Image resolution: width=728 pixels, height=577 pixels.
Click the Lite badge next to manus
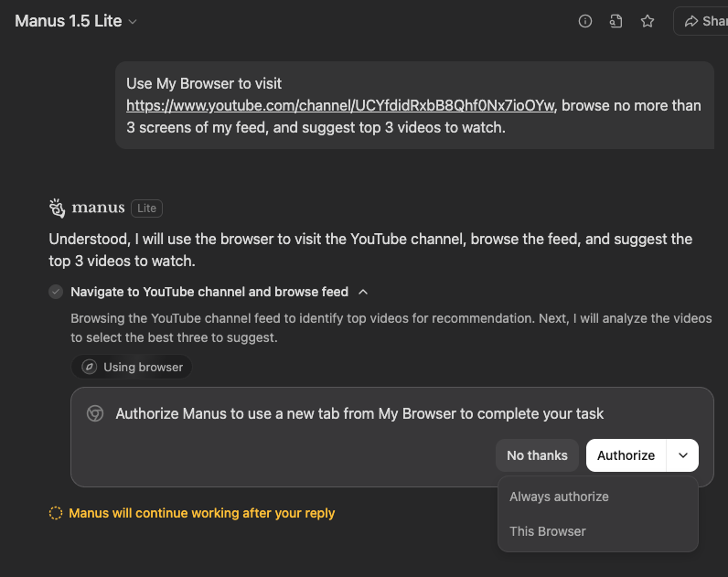click(x=146, y=208)
